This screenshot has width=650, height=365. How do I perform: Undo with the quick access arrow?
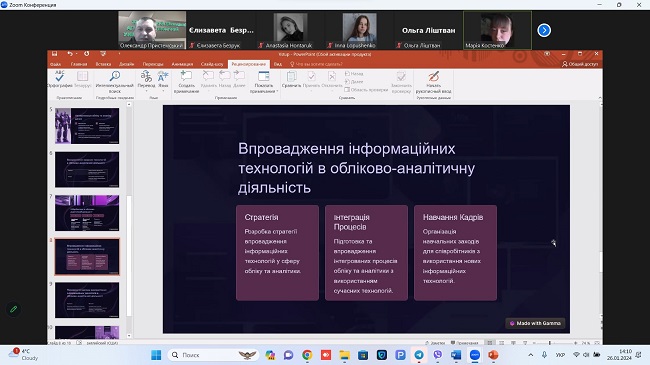pyautogui.click(x=70, y=54)
